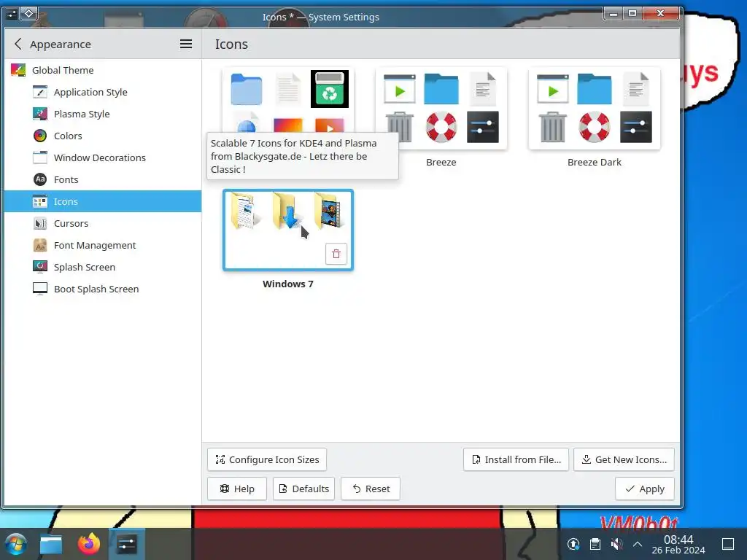The height and width of the screenshot is (560, 747).
Task: Open Colors page
Action: (x=102, y=136)
